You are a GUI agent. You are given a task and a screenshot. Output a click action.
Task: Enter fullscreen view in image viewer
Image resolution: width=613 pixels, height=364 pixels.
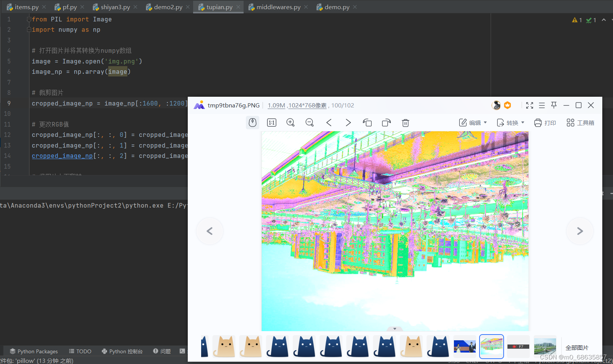pos(530,106)
